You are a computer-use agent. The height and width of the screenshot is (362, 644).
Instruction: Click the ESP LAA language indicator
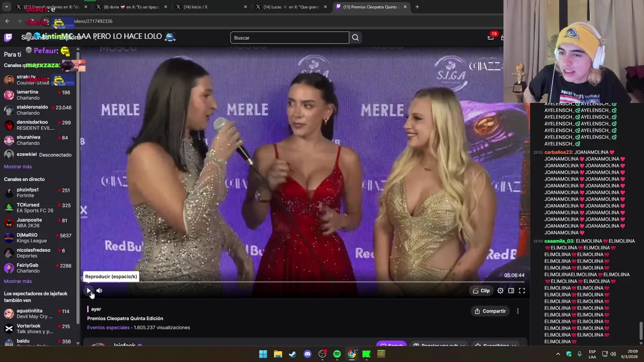coord(593,354)
